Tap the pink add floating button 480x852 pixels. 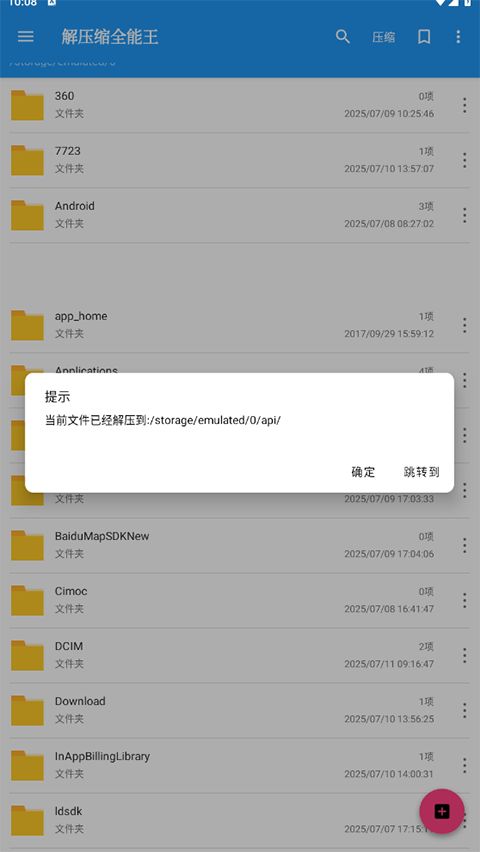click(x=441, y=811)
